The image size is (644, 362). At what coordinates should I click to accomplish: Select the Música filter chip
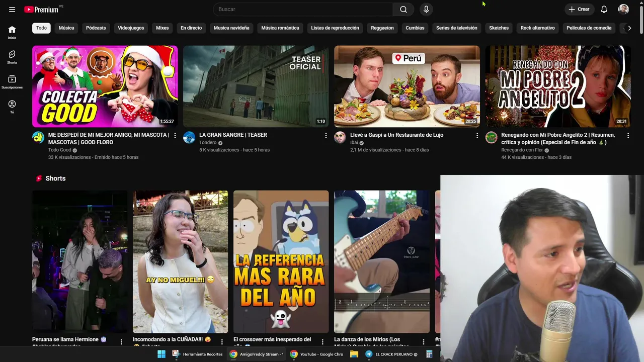coord(66,28)
